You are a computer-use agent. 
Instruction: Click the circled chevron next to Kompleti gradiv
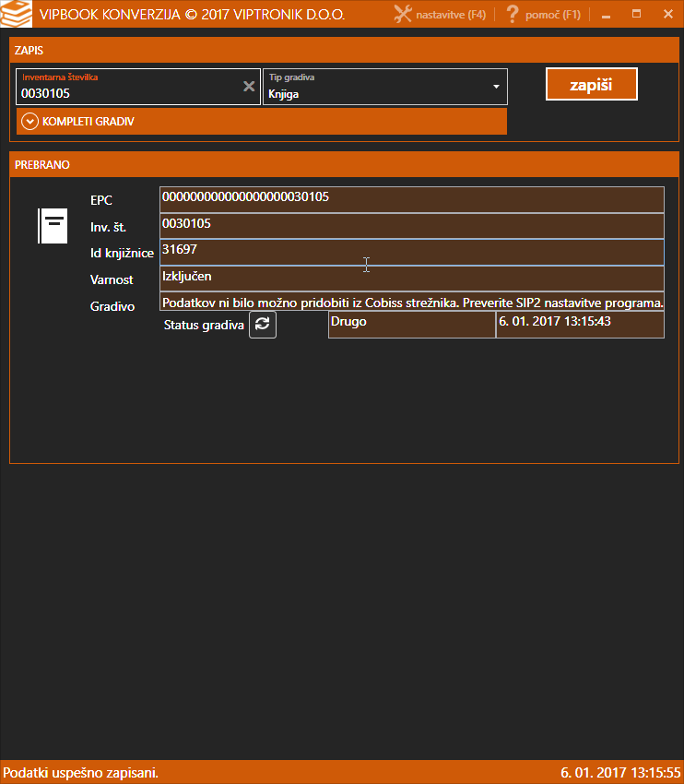click(29, 121)
